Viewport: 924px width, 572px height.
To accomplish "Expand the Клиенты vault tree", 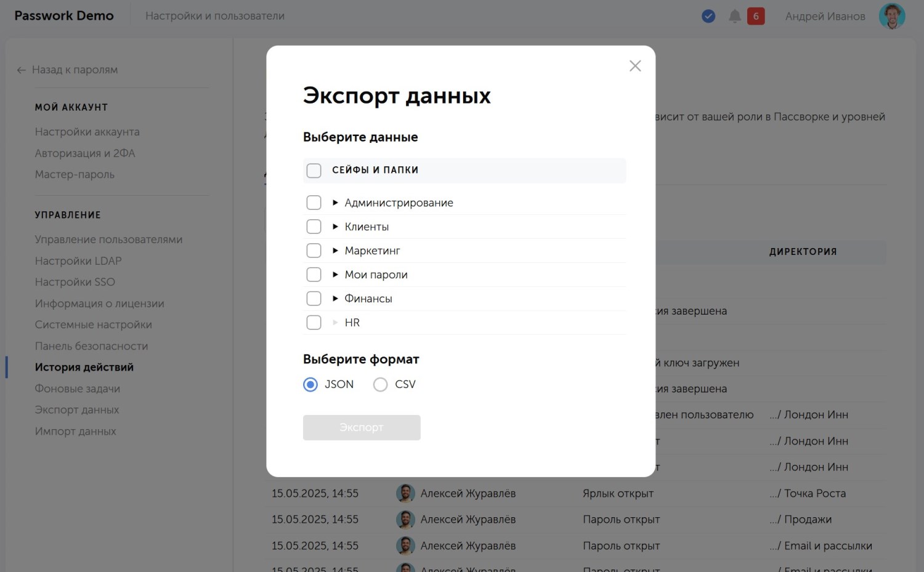I will 335,227.
